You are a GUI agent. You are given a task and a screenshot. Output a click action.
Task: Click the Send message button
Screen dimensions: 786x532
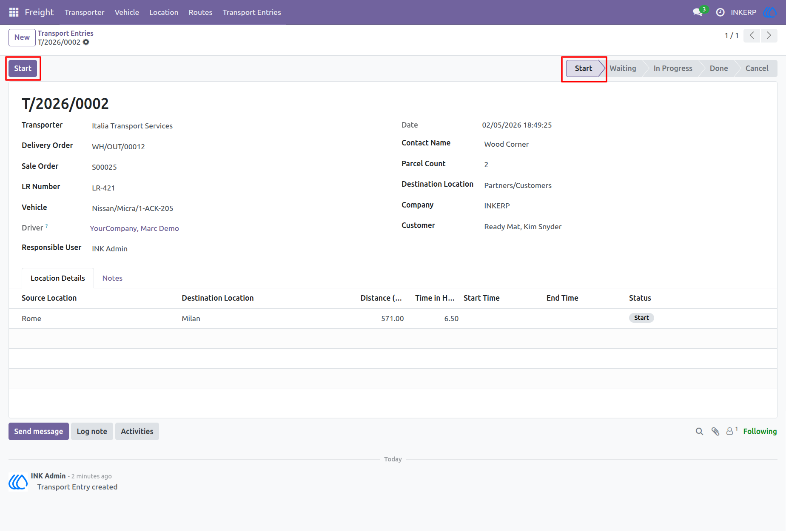(x=39, y=432)
